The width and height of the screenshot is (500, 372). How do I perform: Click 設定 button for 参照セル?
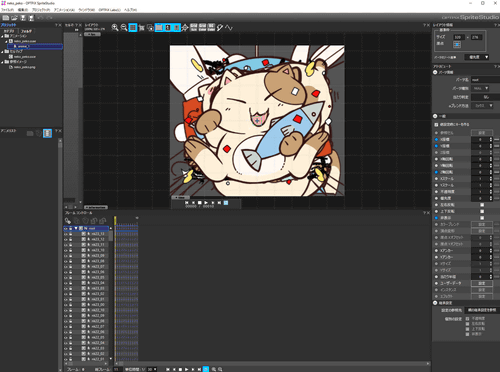coord(482,133)
